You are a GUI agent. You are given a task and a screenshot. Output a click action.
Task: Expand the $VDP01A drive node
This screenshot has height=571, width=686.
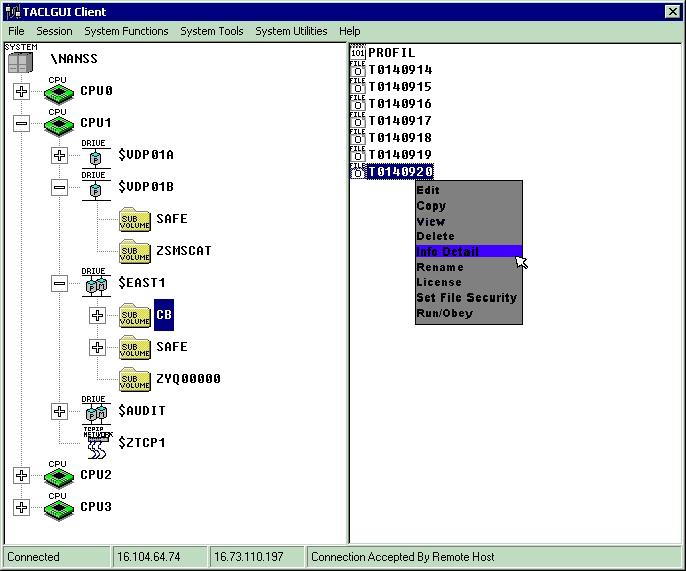click(60, 155)
